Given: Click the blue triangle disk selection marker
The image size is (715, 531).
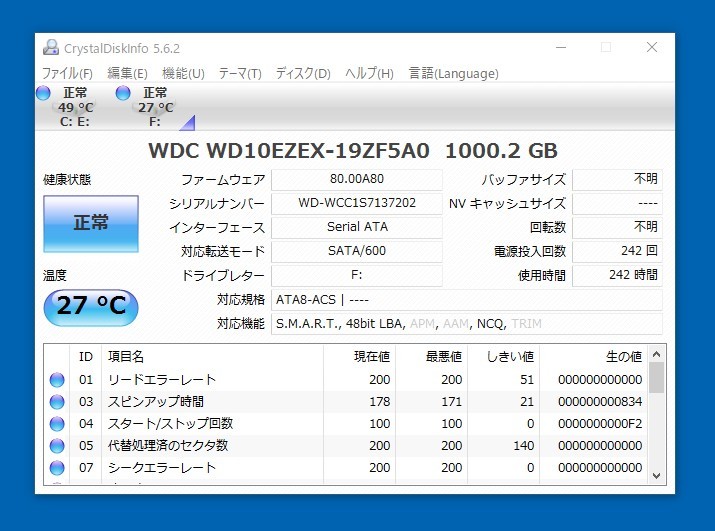Looking at the screenshot, I should pyautogui.click(x=189, y=123).
